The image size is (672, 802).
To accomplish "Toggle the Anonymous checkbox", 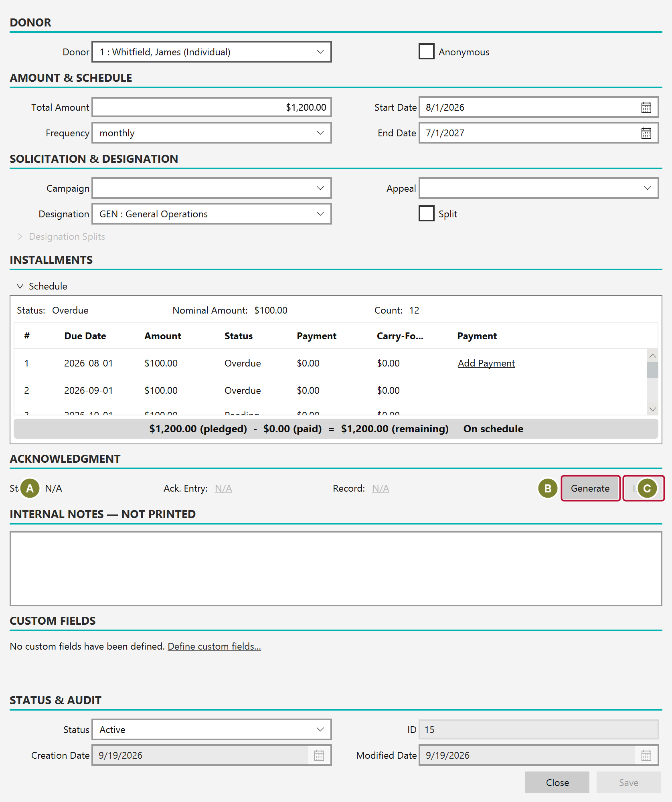I will pyautogui.click(x=426, y=52).
